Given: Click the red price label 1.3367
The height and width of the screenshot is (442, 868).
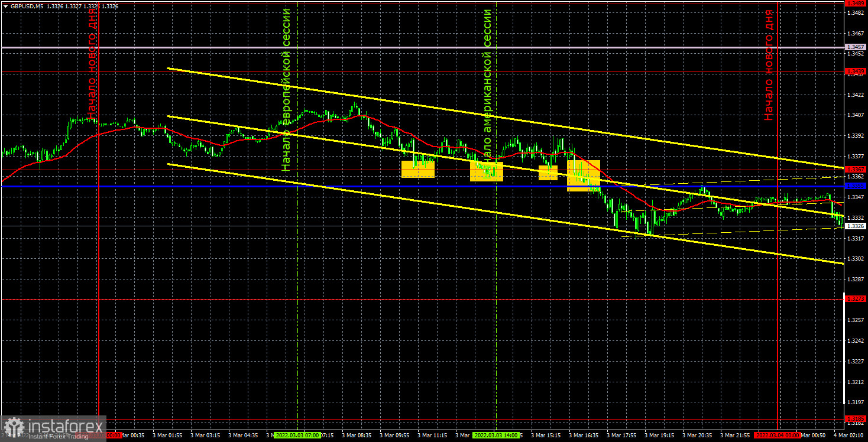Looking at the screenshot, I should click(856, 170).
